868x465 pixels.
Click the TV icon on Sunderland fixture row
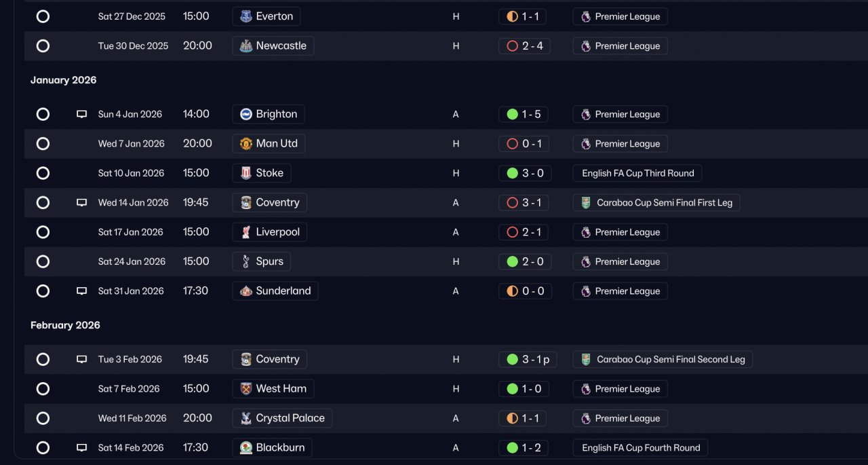click(x=81, y=291)
